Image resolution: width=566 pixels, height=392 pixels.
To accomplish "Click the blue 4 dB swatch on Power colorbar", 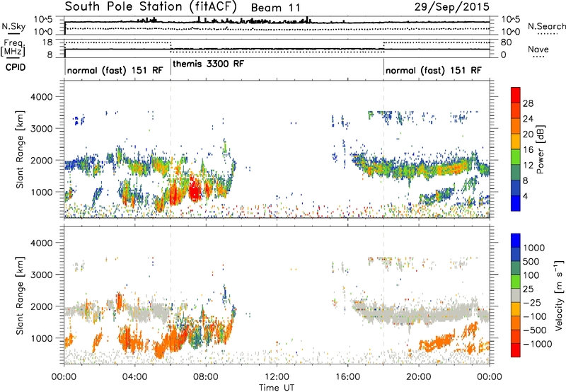I will click(x=516, y=203).
